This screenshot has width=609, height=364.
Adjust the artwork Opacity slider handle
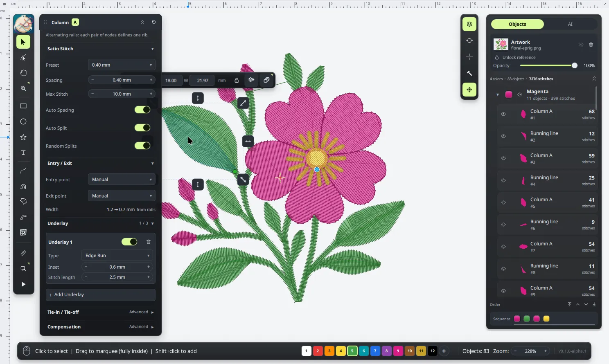click(575, 65)
